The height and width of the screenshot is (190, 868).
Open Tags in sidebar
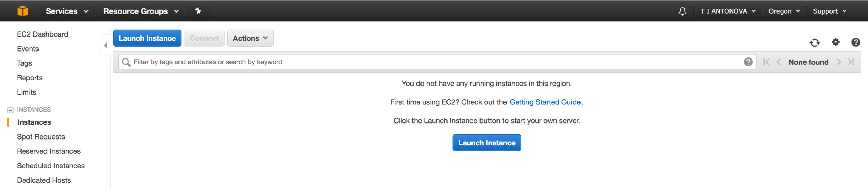point(24,63)
